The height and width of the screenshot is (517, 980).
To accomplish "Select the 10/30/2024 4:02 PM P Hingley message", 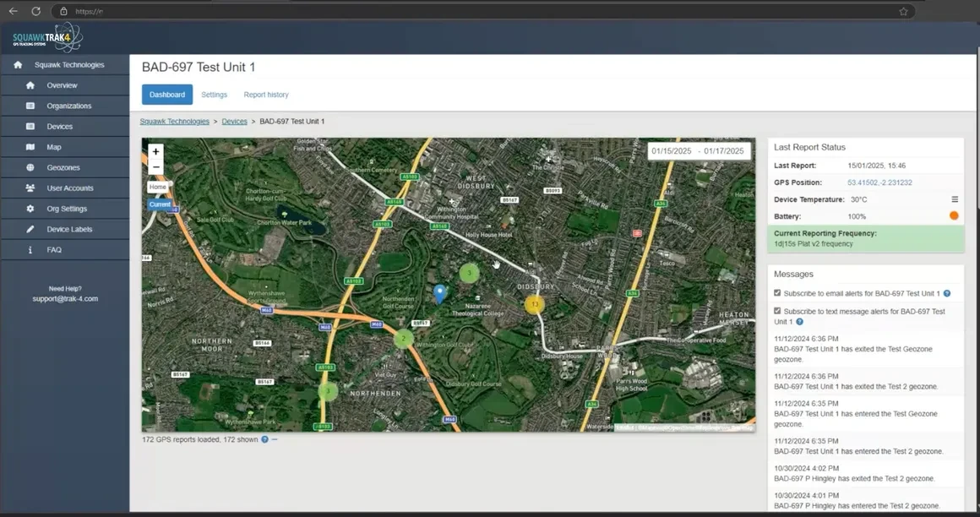I will (866, 473).
